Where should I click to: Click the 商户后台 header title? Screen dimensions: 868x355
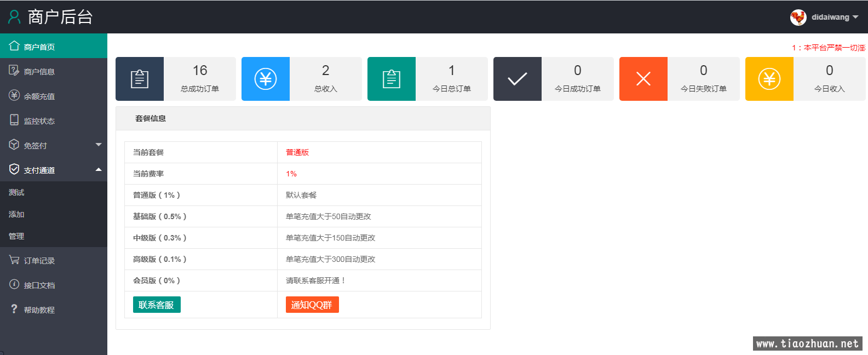point(60,17)
